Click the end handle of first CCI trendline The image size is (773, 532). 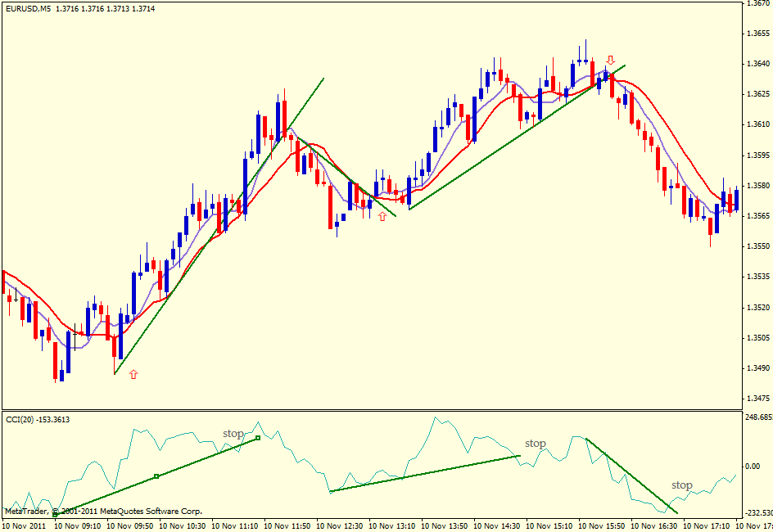[x=257, y=439]
